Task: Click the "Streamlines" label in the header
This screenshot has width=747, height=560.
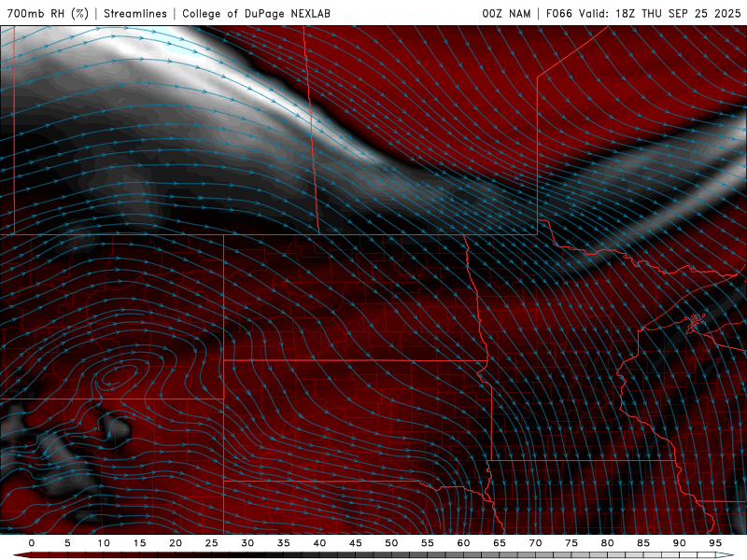Action: (135, 13)
